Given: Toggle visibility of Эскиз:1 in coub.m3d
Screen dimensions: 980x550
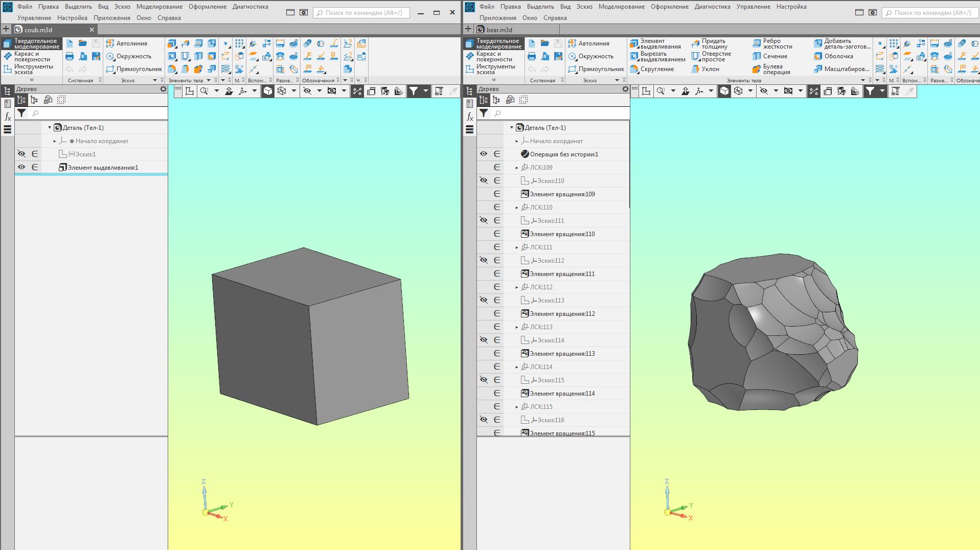Looking at the screenshot, I should tap(21, 154).
